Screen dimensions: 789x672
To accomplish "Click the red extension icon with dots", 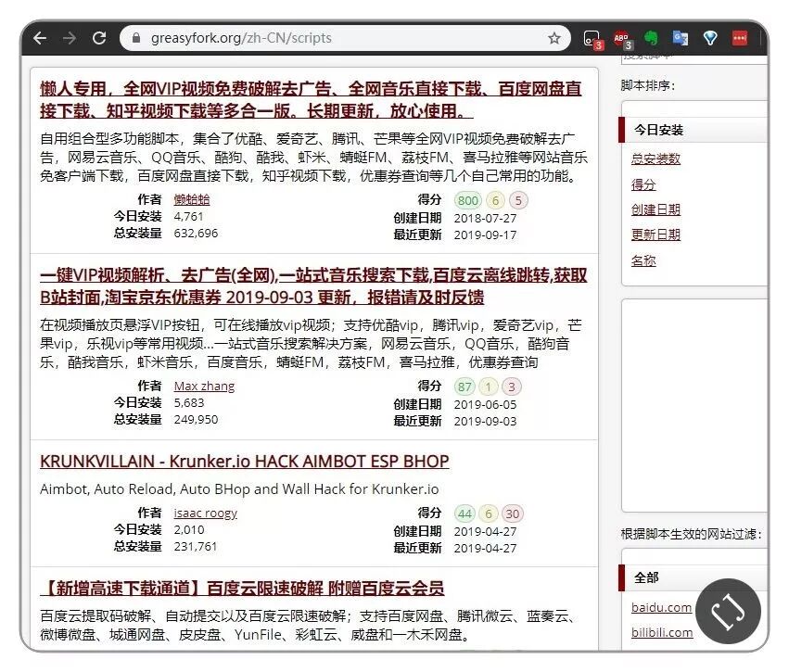I will pyautogui.click(x=740, y=38).
